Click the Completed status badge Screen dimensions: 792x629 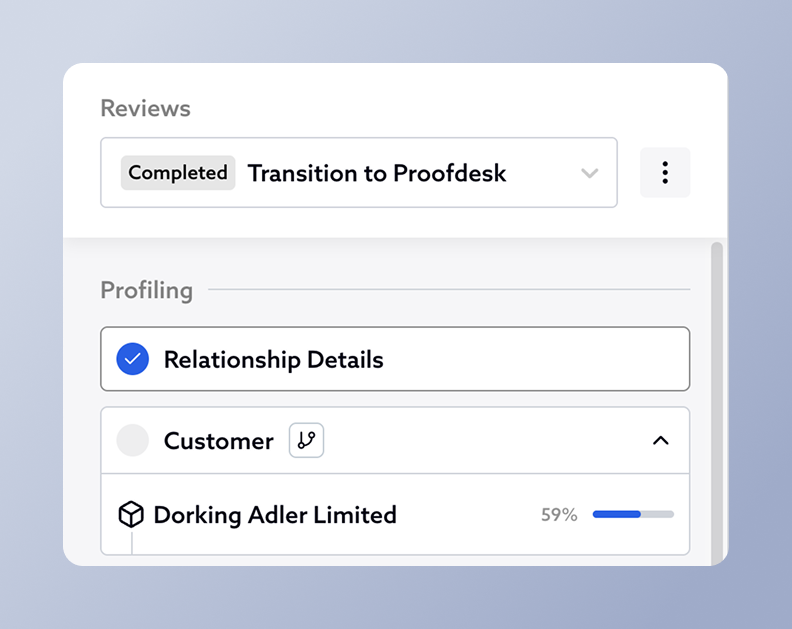tap(178, 173)
